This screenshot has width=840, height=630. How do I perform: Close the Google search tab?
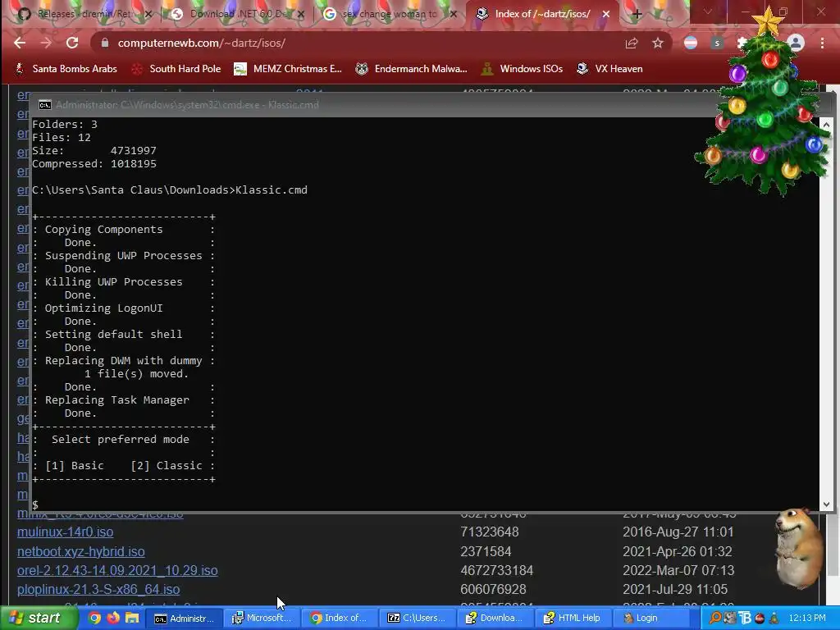point(454,14)
